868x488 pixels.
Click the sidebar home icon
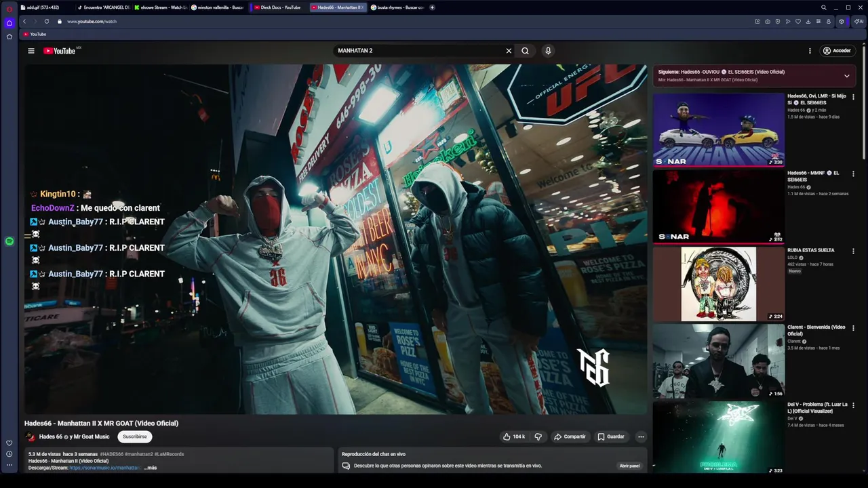[9, 23]
